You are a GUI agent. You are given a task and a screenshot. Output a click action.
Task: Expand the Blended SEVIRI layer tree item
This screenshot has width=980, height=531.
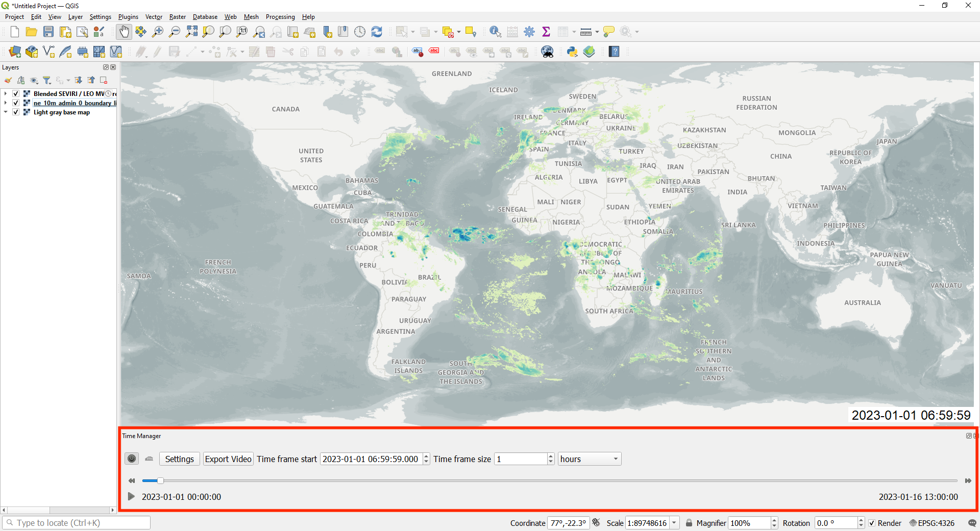pos(5,93)
